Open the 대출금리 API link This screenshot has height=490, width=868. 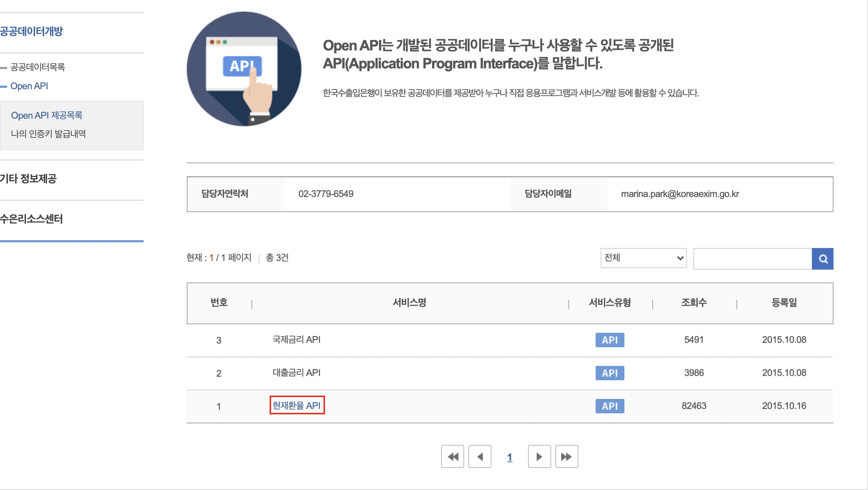click(x=296, y=372)
